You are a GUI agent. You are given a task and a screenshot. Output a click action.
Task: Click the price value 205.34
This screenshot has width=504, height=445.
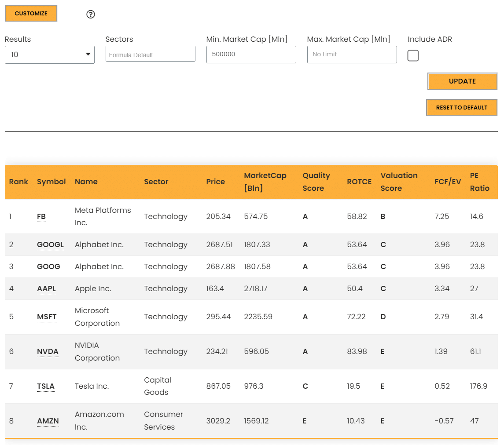tap(218, 216)
